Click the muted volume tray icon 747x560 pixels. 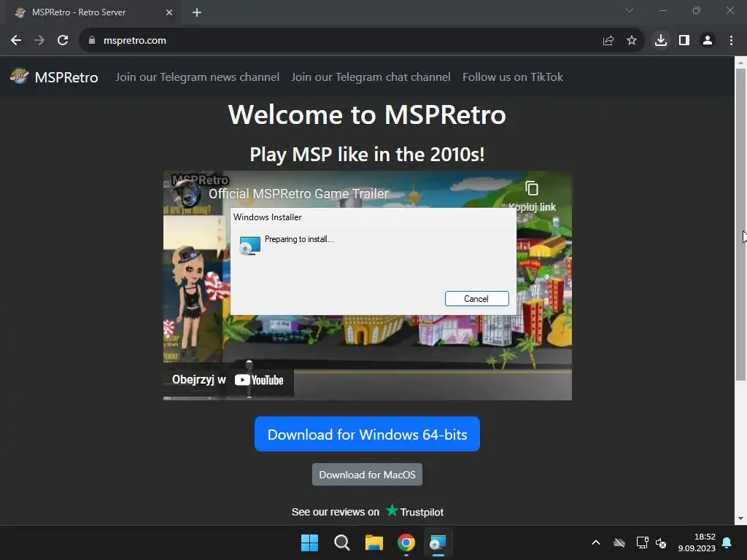[661, 542]
